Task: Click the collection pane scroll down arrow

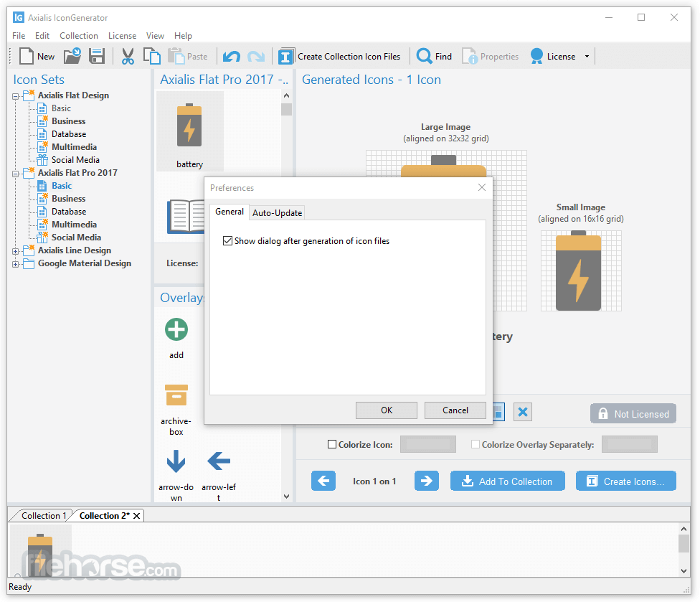Action: [684, 570]
